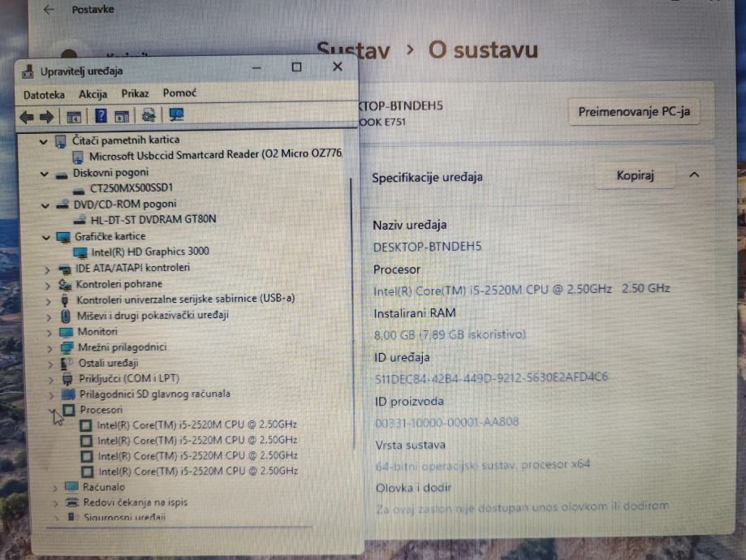The height and width of the screenshot is (560, 746).
Task: Click the mouse icon beside Miševi i drugi pokazivački uređaji
Action: coord(66,316)
